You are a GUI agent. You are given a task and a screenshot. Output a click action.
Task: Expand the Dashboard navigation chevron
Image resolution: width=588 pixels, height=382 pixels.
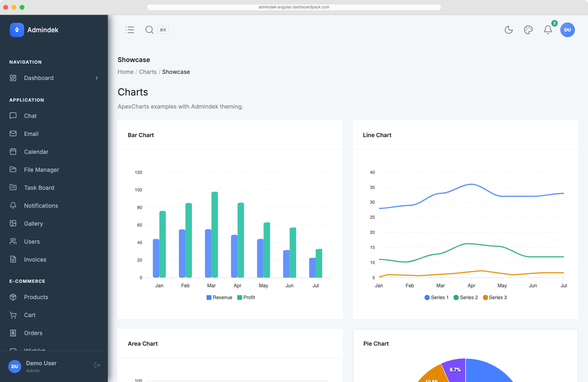(97, 78)
